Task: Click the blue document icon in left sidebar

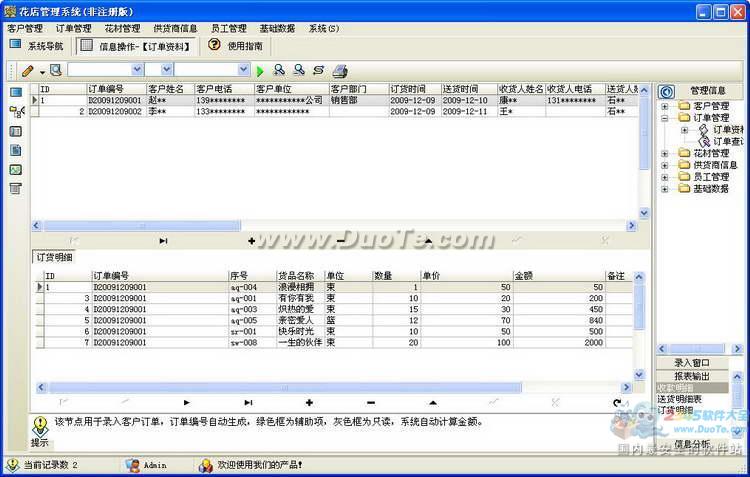Action: tap(16, 150)
